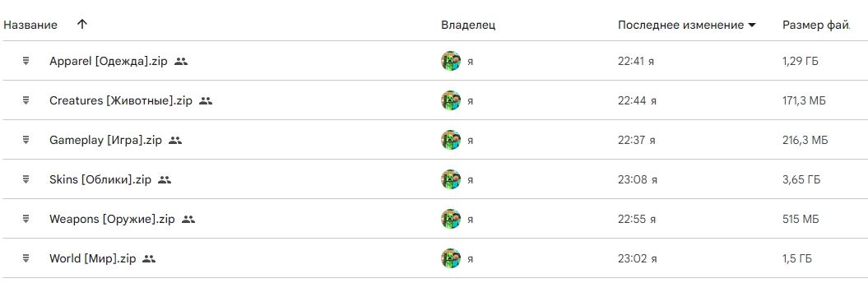Screen dimensions: 868x297
Task: Click the Владелец column header
Action: click(468, 25)
